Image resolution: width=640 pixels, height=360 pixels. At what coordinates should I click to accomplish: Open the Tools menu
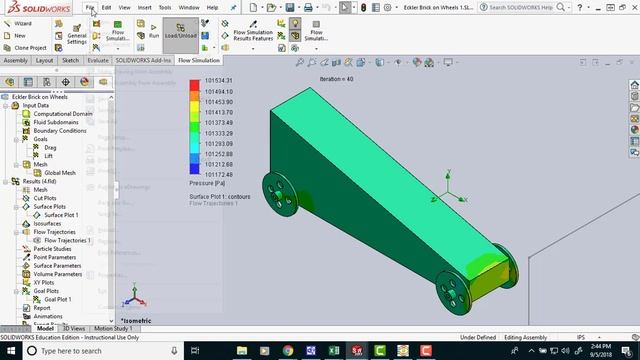165,7
